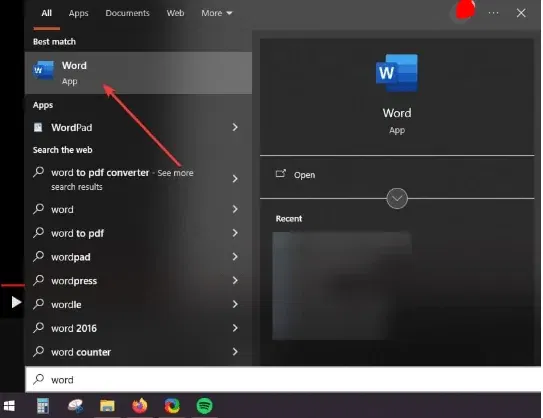Click the magnifier icon in search box

click(x=38, y=379)
